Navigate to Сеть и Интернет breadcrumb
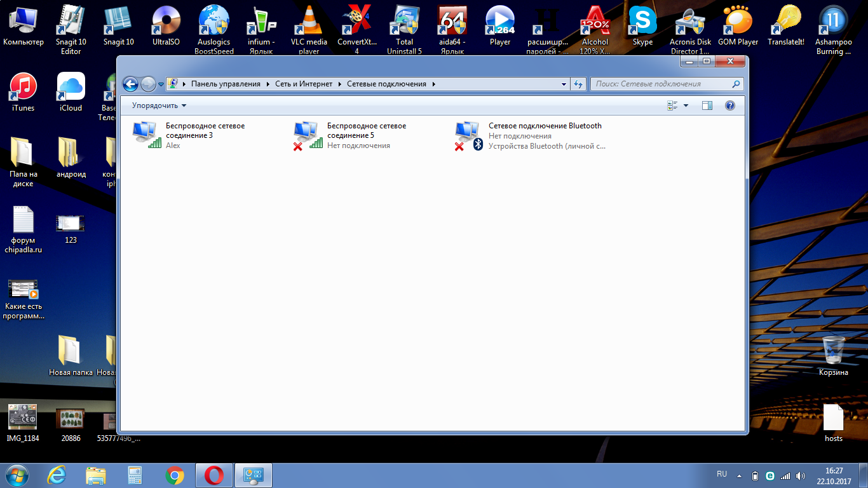Image resolution: width=868 pixels, height=488 pixels. point(304,84)
